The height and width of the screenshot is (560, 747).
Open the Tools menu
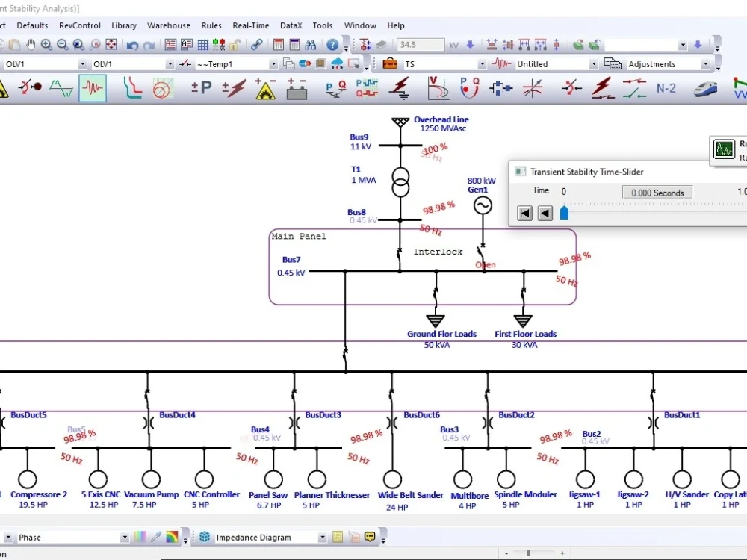pyautogui.click(x=323, y=25)
